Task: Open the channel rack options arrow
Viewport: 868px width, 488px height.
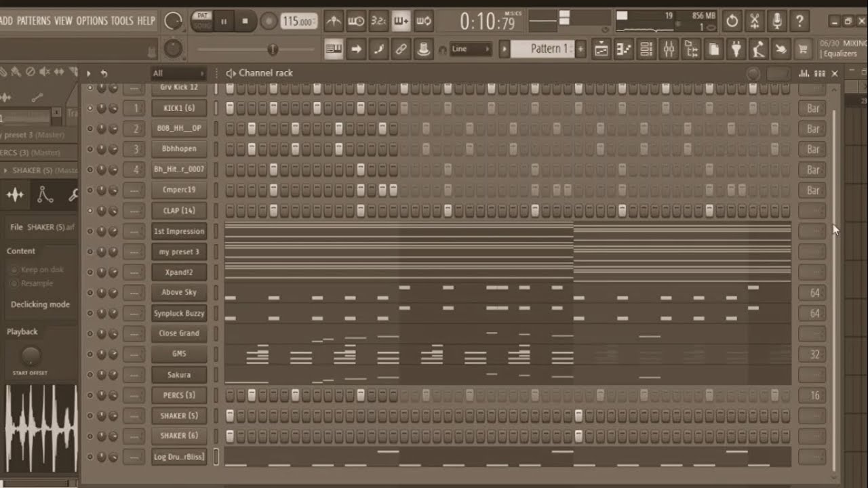Action: point(89,73)
